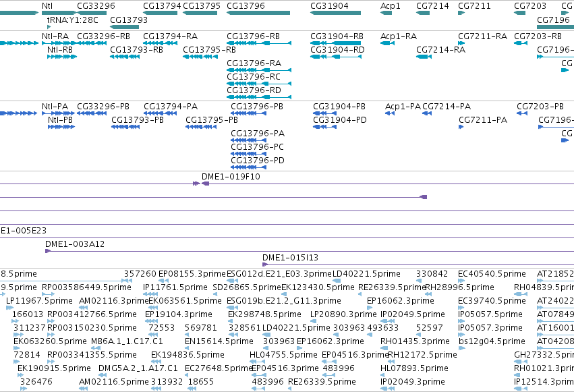This screenshot has height=392, width=574.
Task: Select protein CG13794-PA
Action: 160,113
